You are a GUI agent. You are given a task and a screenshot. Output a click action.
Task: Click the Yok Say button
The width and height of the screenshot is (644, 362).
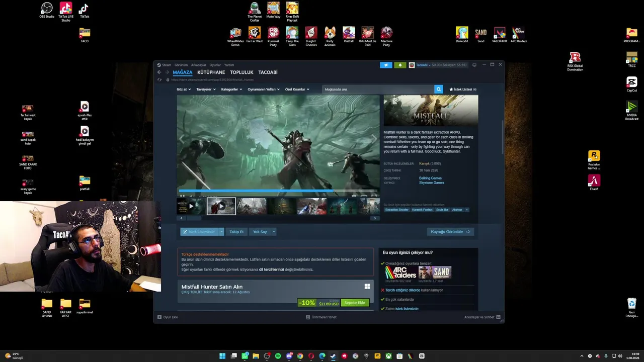[x=260, y=232]
